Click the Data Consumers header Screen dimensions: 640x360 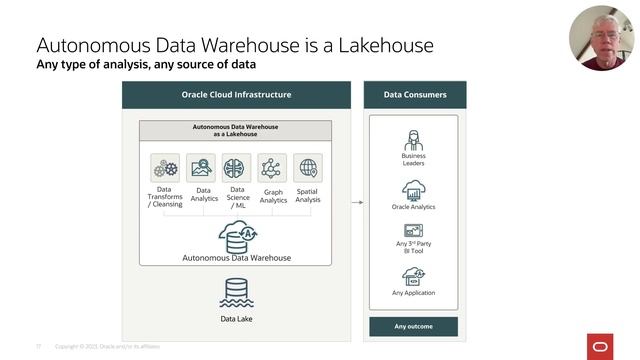tap(415, 95)
